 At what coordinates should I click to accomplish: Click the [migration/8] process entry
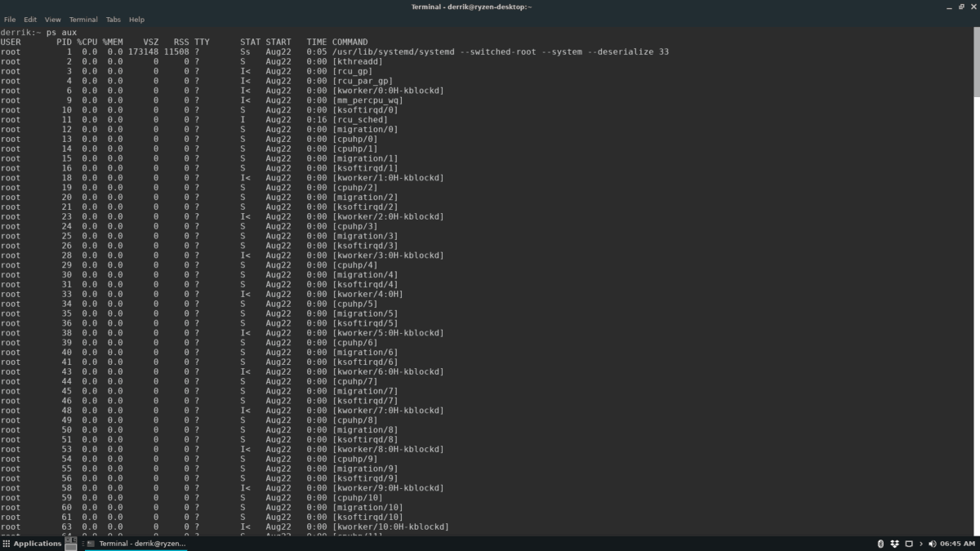[x=365, y=430]
